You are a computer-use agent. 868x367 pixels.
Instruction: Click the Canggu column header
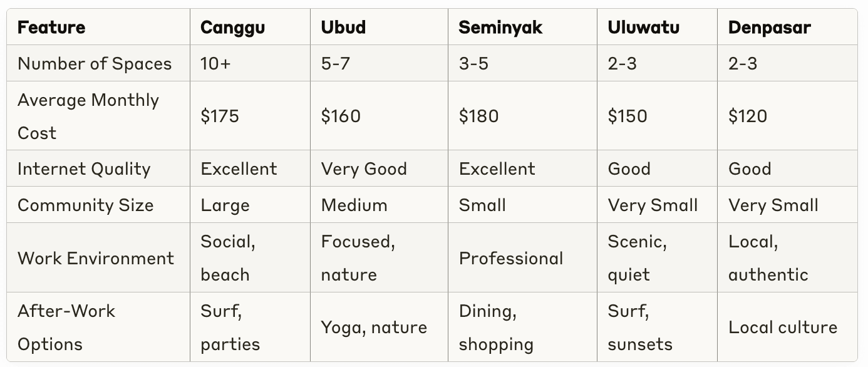(232, 28)
